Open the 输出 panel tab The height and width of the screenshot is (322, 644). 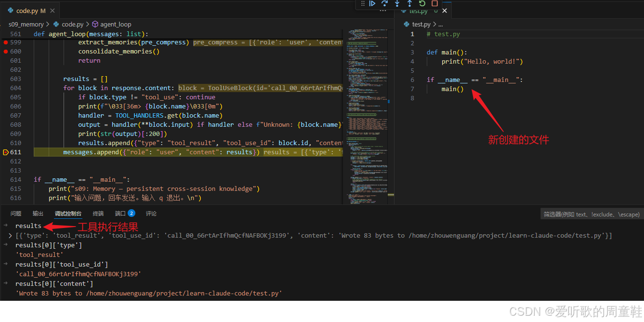point(38,214)
